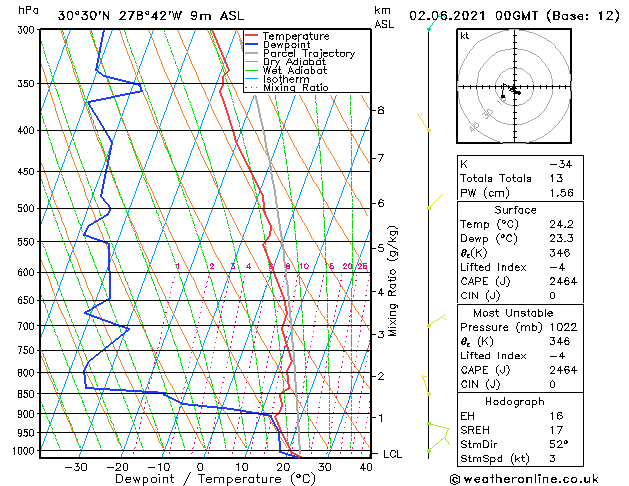Click the gray Parcel Trajectory legend entry

(x=300, y=53)
